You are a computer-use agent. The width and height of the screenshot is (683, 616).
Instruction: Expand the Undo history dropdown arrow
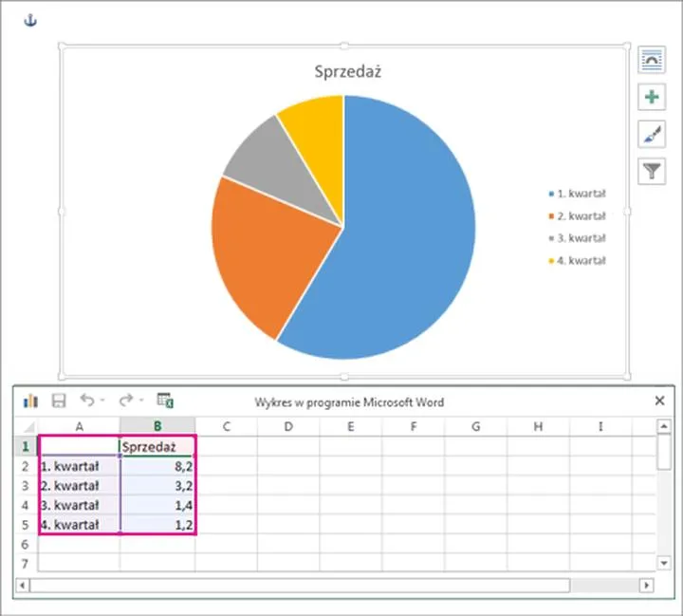102,402
